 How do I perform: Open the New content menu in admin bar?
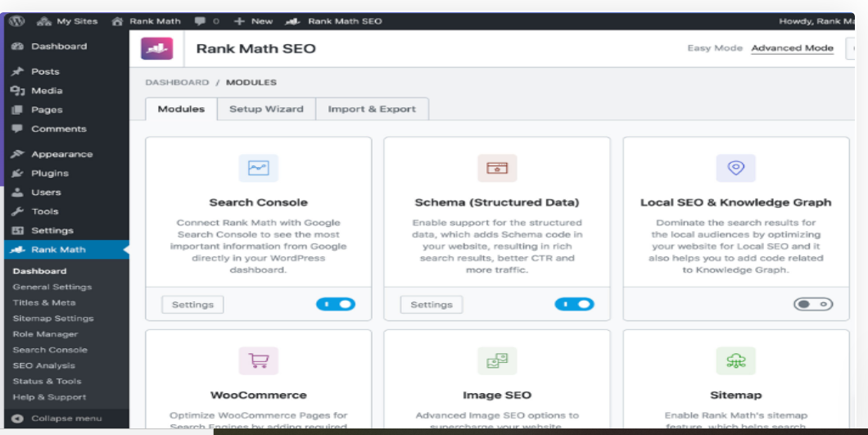click(253, 20)
